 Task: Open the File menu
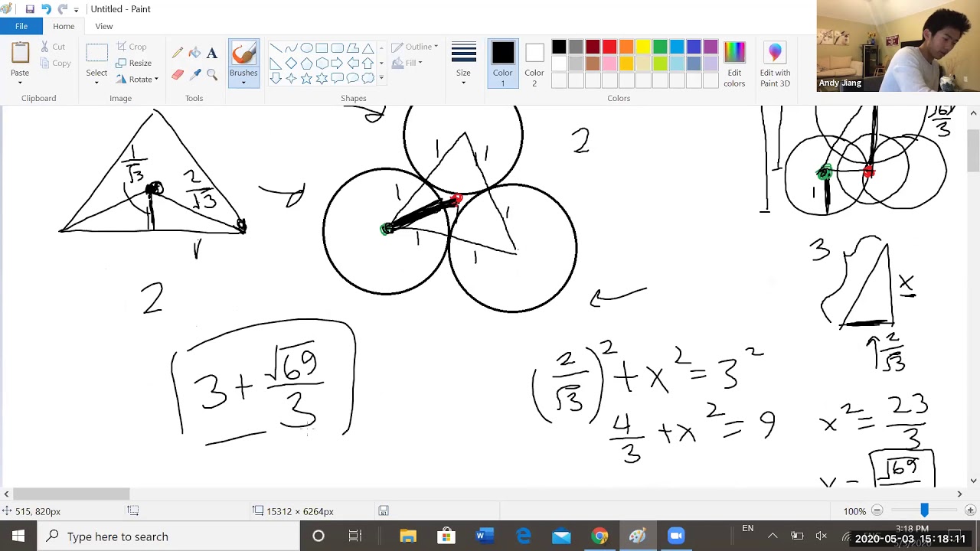pyautogui.click(x=21, y=26)
